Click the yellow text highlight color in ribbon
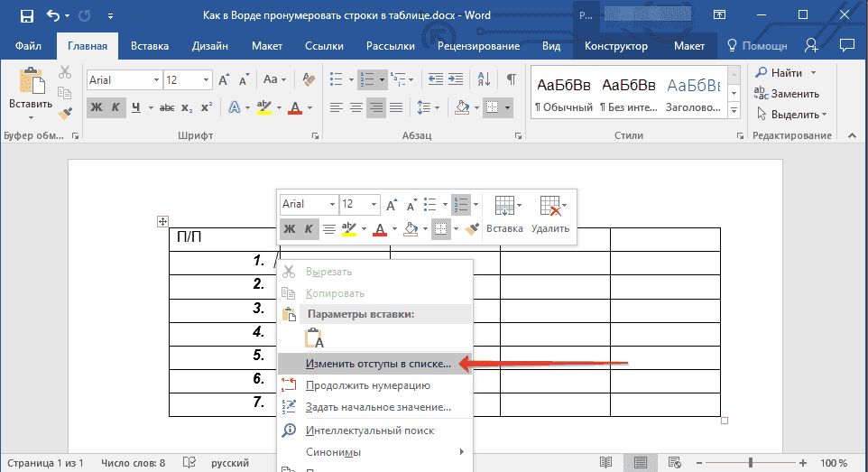The height and width of the screenshot is (472, 868). pyautogui.click(x=263, y=107)
